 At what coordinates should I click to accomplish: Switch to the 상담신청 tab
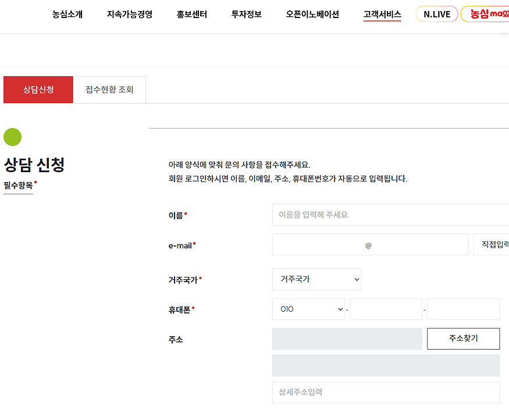(x=38, y=90)
